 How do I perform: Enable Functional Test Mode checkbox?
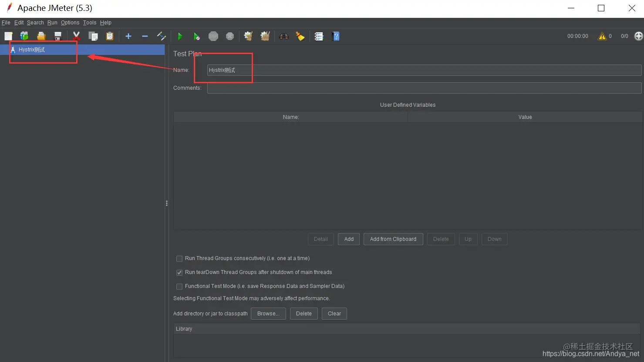tap(179, 287)
